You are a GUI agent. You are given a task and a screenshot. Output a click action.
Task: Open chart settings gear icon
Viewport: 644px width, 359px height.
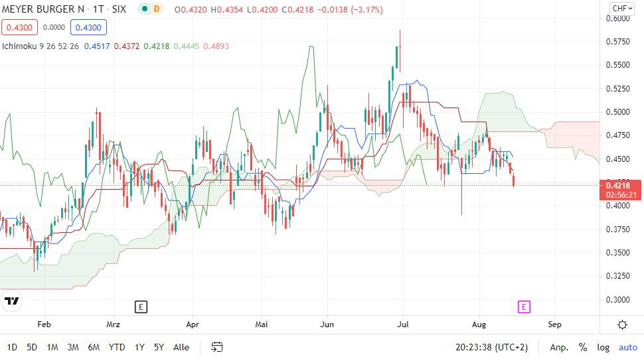click(622, 325)
